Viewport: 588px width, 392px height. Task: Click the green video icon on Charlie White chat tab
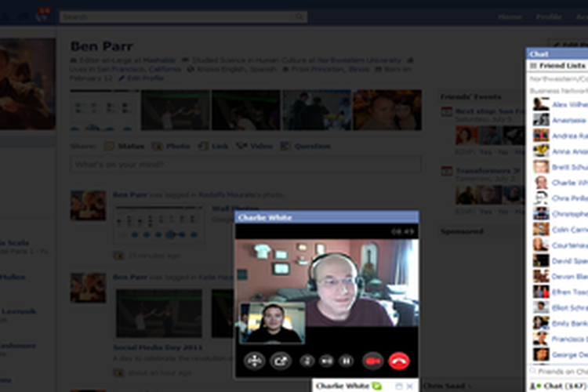(376, 386)
